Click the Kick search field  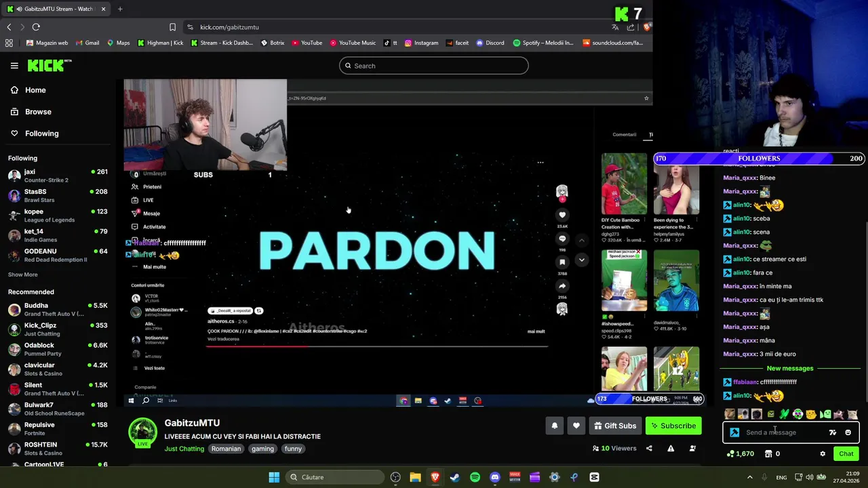[434, 66]
